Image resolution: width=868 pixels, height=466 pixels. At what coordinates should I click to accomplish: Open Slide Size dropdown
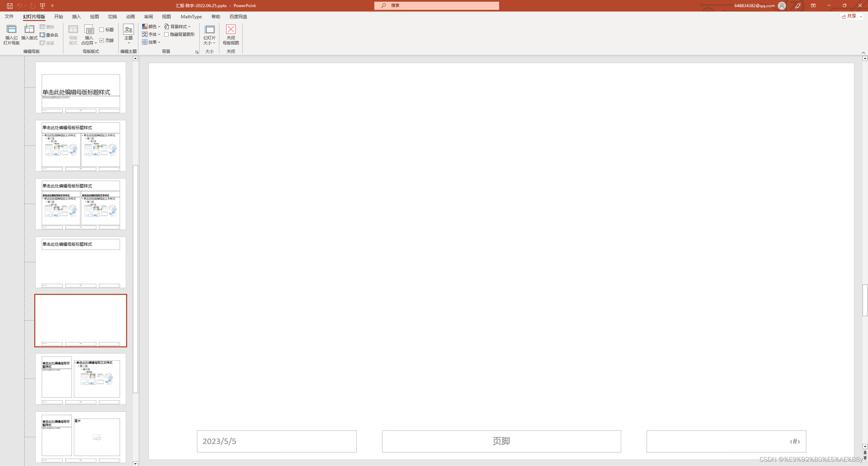point(210,35)
